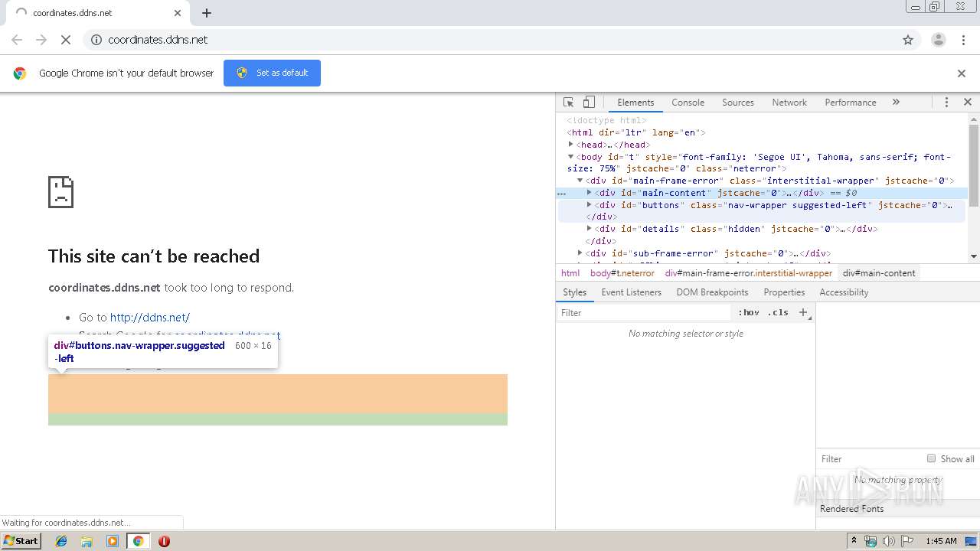Screen dimensions: 980x551
Task: Toggle the device toolbar icon
Action: pos(589,102)
